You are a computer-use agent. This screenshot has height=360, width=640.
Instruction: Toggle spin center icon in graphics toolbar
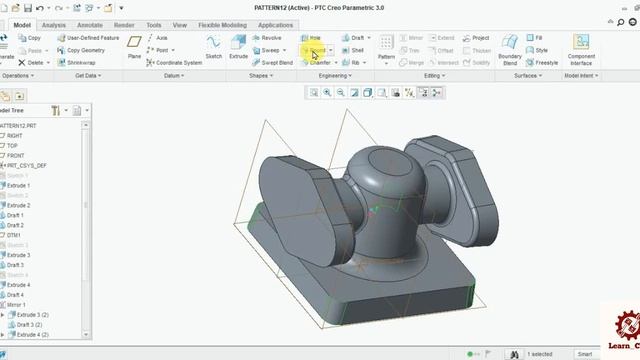[437, 93]
